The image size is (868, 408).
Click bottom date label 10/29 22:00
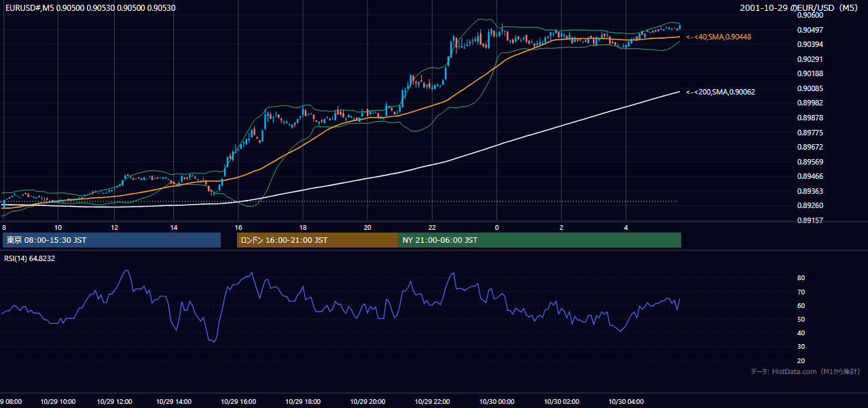432,402
